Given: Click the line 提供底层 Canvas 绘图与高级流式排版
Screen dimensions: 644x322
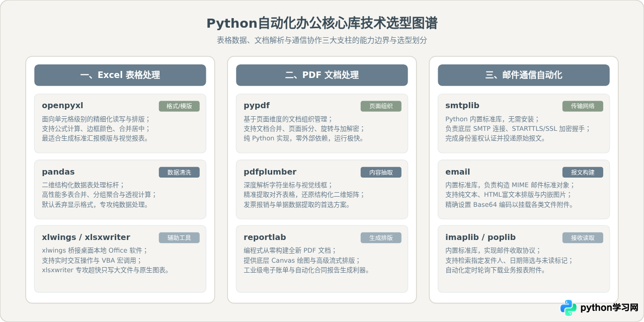Looking at the screenshot, I should [302, 260].
